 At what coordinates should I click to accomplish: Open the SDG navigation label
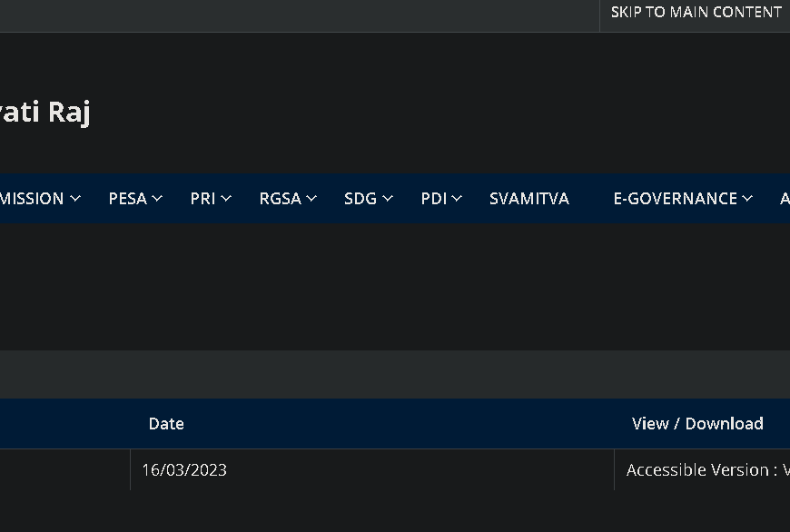[x=360, y=199]
